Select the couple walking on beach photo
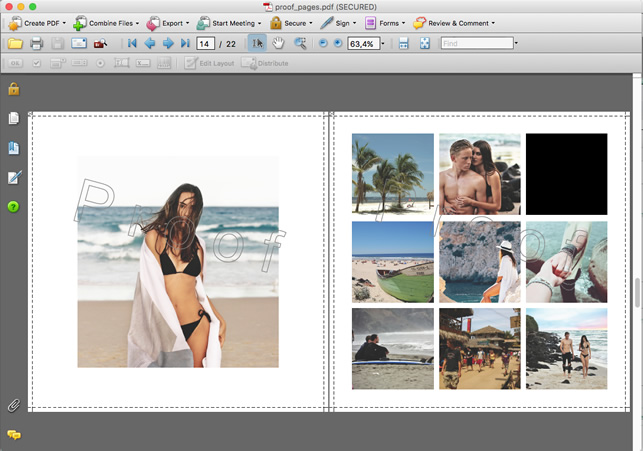 point(567,349)
